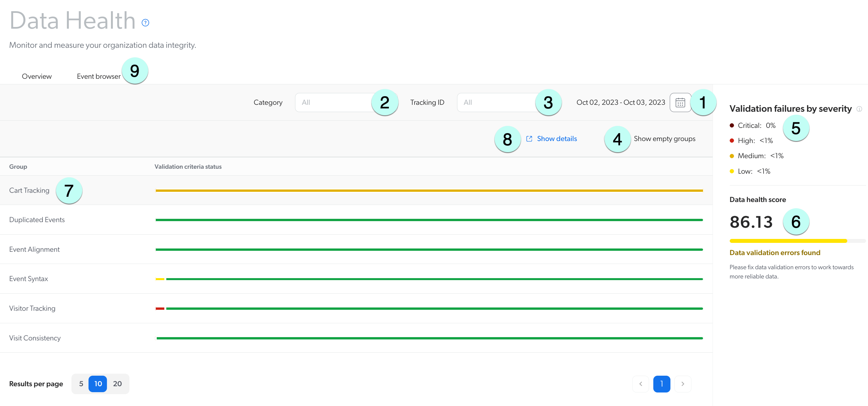Image resolution: width=868 pixels, height=406 pixels.
Task: Set results per page to 20
Action: point(117,384)
